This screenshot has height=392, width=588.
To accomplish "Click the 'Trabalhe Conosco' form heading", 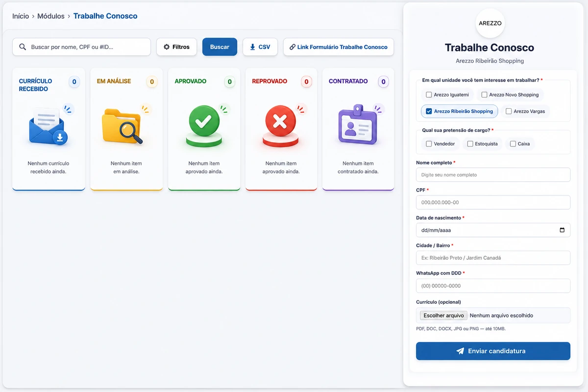I will 490,48.
